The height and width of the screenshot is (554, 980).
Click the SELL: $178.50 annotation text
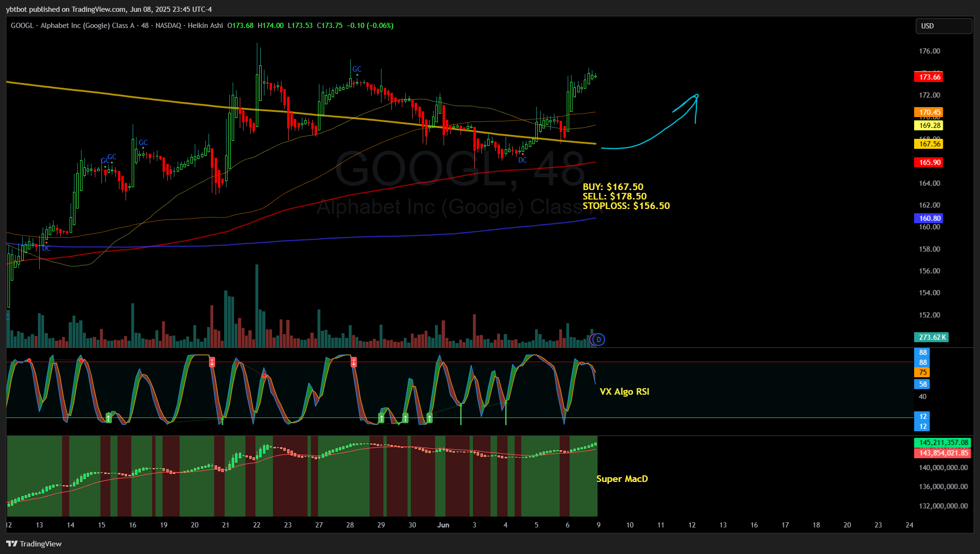pos(615,196)
